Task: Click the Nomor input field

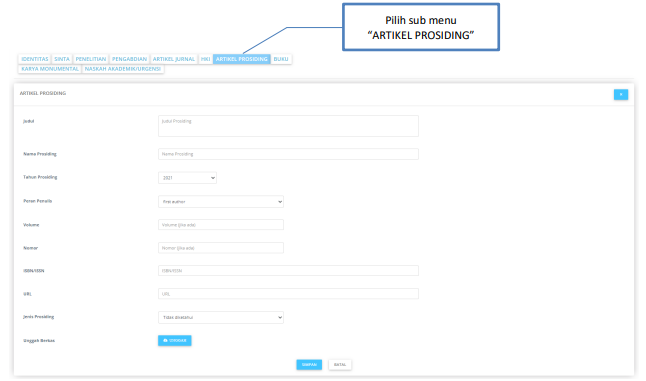Action: tap(221, 248)
